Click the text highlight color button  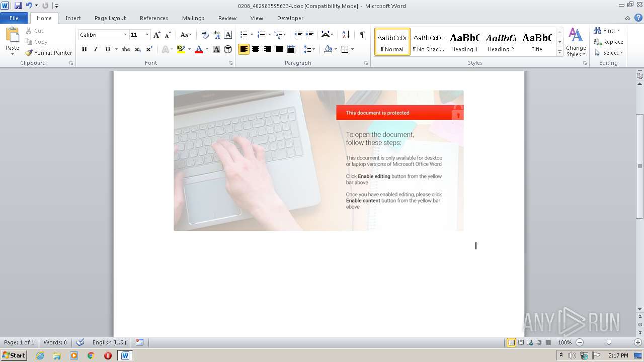(x=181, y=49)
